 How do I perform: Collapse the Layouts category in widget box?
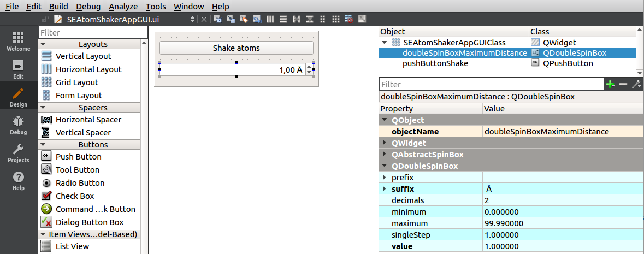(43, 44)
